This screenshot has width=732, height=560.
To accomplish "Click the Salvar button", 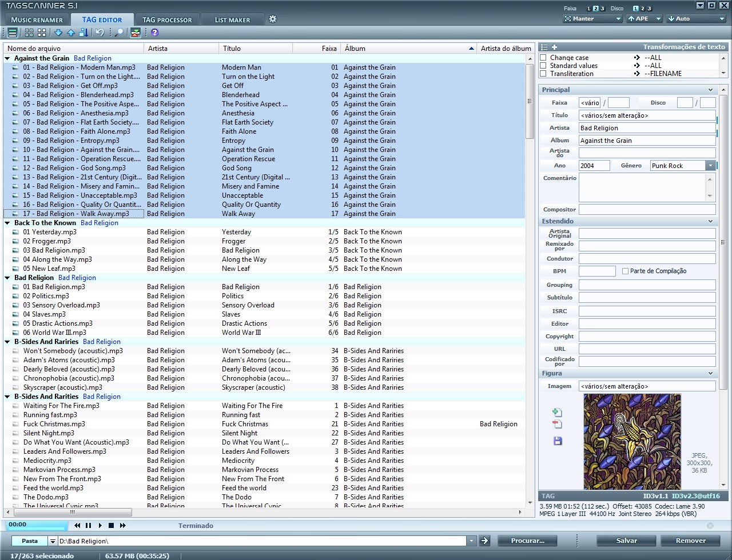I will point(626,541).
